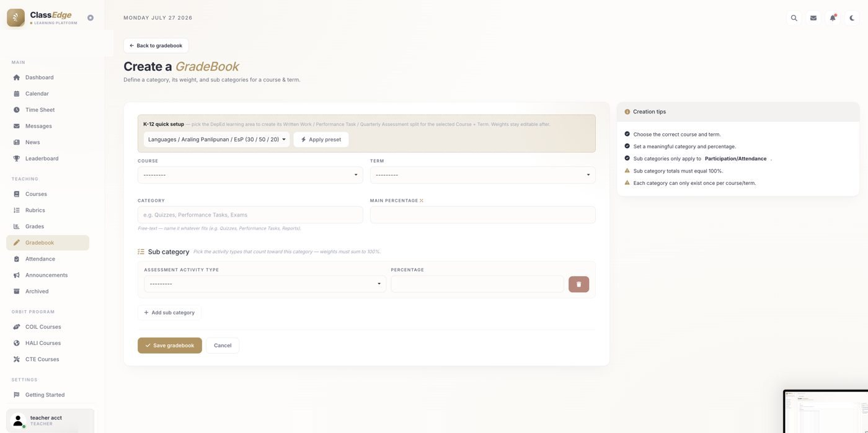Image resolution: width=868 pixels, height=433 pixels.
Task: Click the 'Sub category' section heading
Action: click(169, 252)
